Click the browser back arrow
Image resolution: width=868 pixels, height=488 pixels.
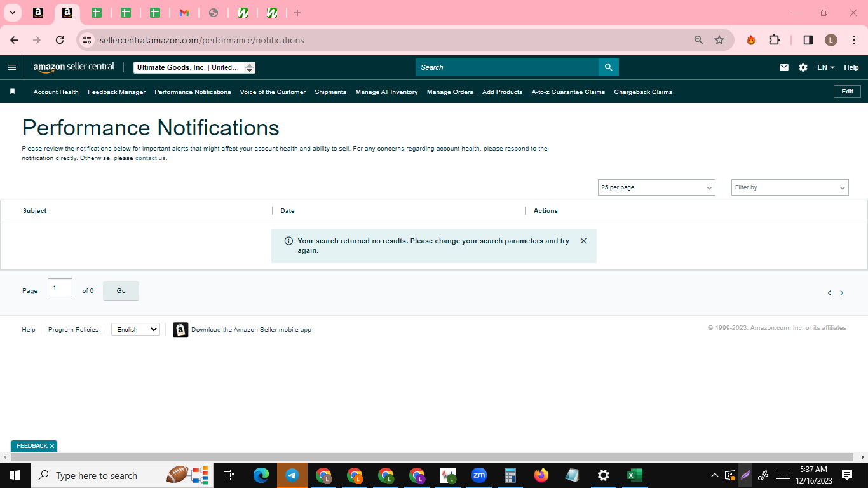(14, 40)
